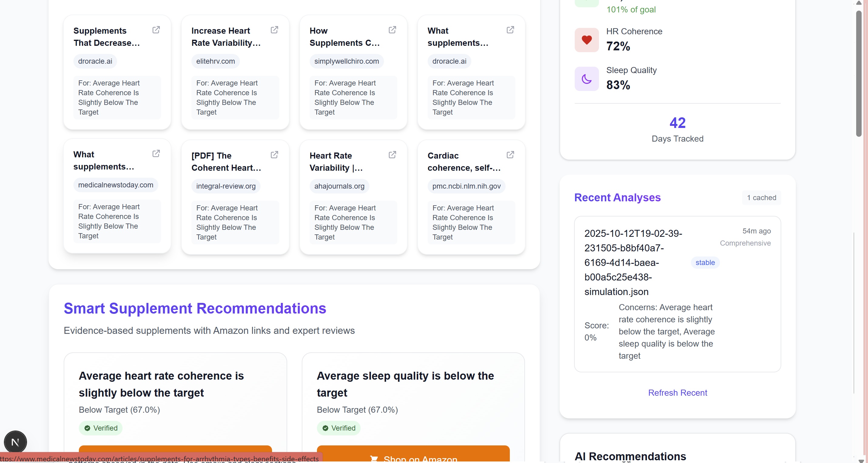Click external link icon on simplywellchiro.com card
The width and height of the screenshot is (868, 463).
[392, 30]
